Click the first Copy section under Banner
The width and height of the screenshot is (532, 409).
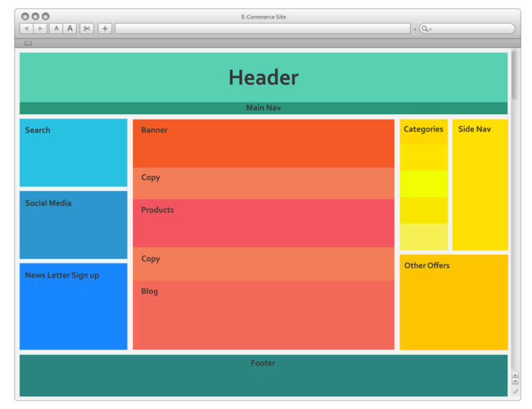pos(264,183)
